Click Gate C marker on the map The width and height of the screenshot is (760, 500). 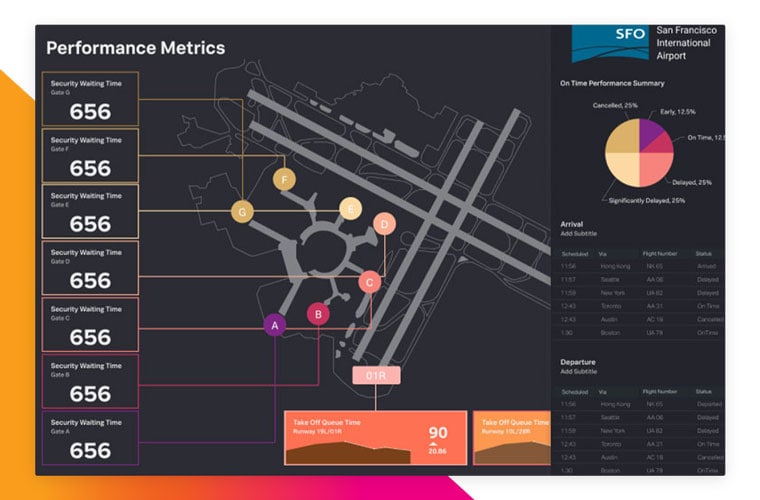(370, 282)
